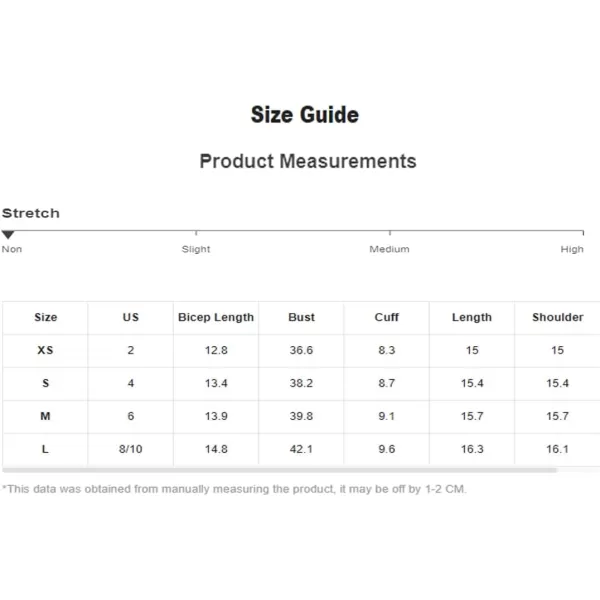Viewport: 600px width, 600px height.
Task: Click the Slight tick on Stretch scale
Action: (x=196, y=233)
